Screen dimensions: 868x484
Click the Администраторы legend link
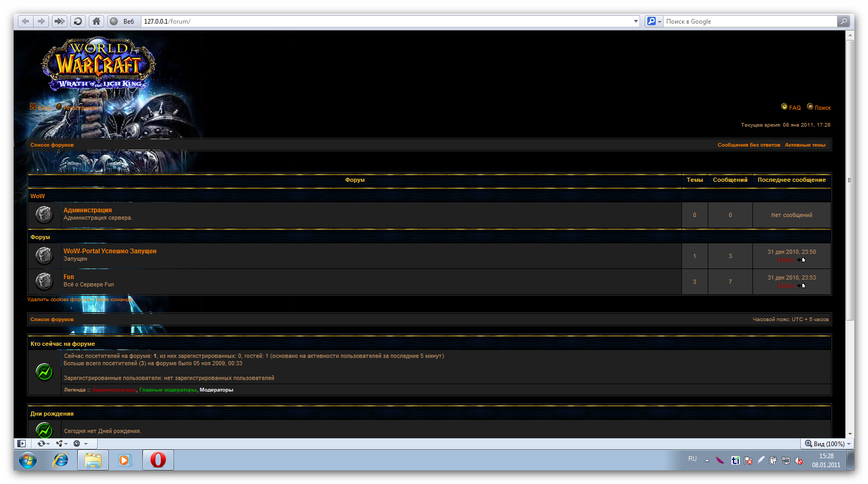coord(114,390)
